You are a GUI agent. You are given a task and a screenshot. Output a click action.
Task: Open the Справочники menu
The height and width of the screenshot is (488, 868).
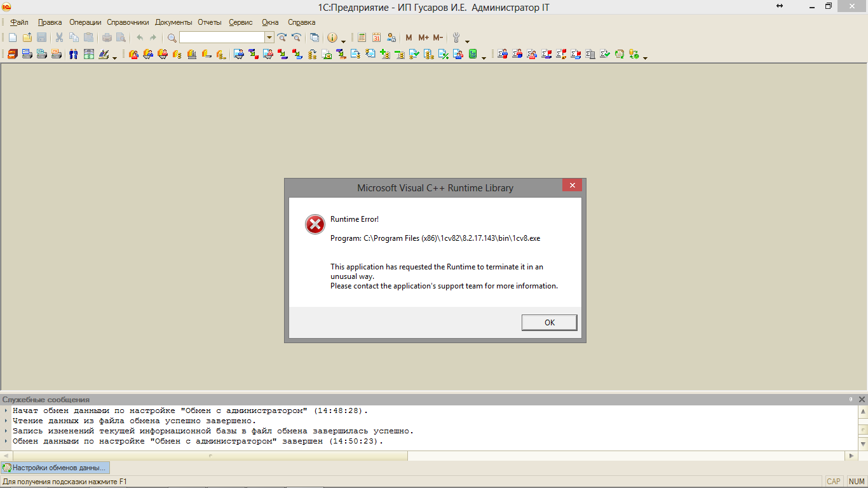click(128, 22)
